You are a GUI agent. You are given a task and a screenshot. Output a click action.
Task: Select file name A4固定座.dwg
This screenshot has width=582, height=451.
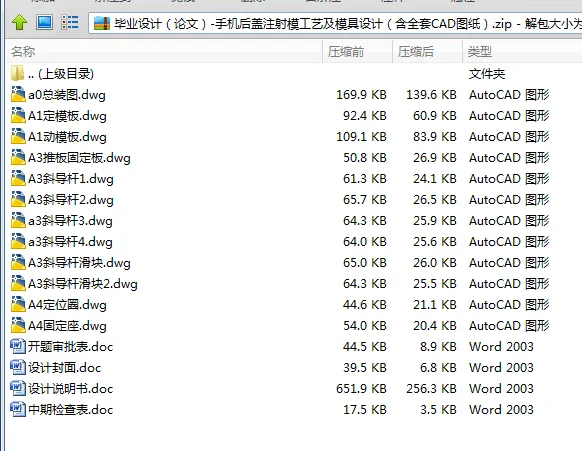(67, 326)
